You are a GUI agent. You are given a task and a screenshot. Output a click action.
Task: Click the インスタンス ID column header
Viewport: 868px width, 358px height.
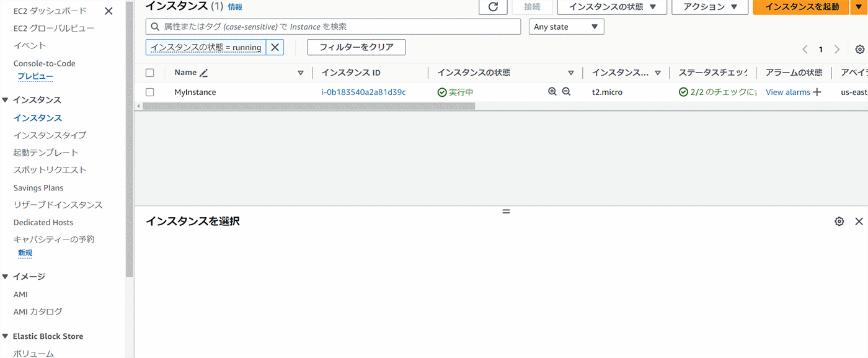[351, 73]
